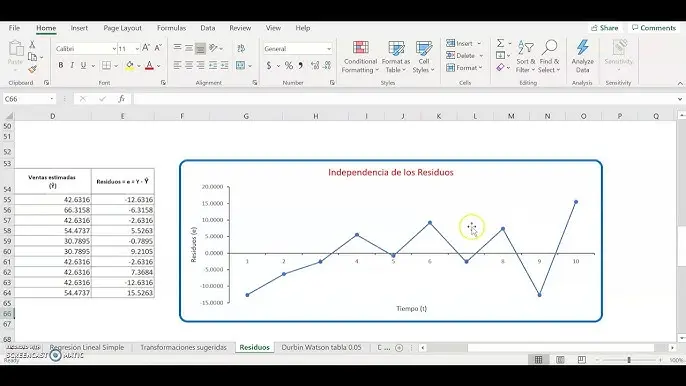Open the Format cells menu

464,68
